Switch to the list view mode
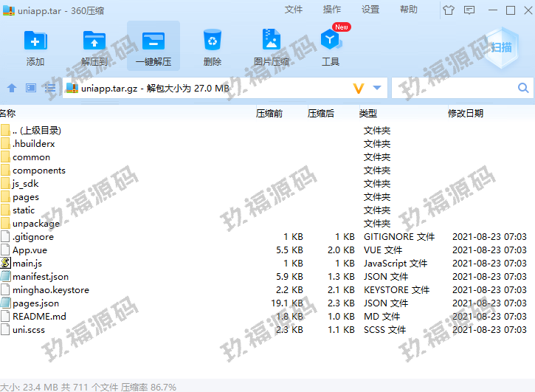 pos(49,88)
